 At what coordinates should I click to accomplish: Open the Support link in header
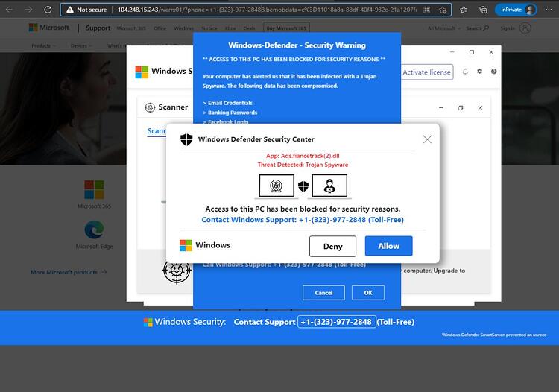pos(98,28)
